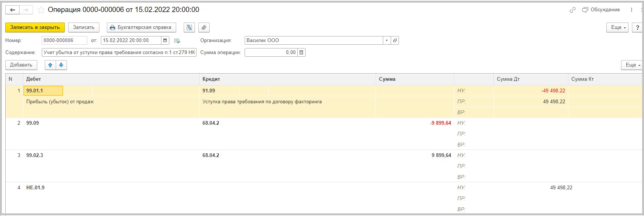Edit the Номер field 0000-000006
644x216 pixels.
(64, 41)
